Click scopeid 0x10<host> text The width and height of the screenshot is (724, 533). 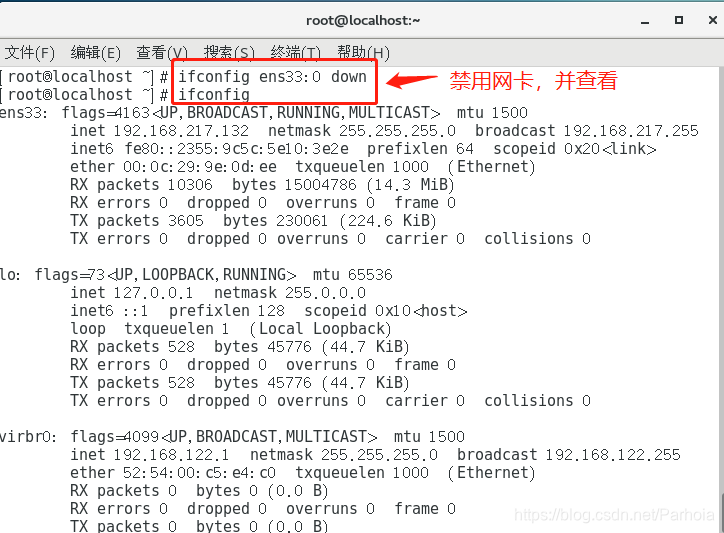pyautogui.click(x=386, y=311)
